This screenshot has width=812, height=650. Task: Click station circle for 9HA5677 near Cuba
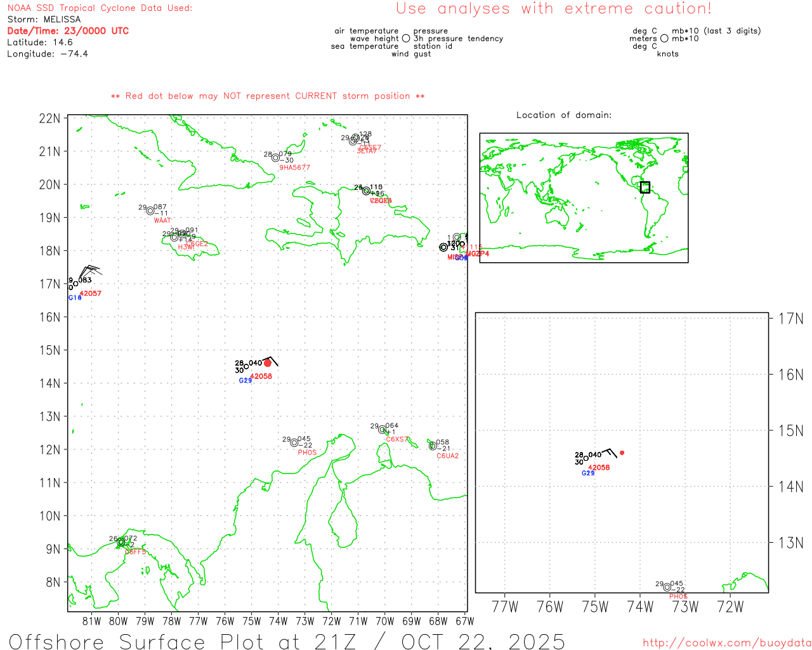[275, 158]
